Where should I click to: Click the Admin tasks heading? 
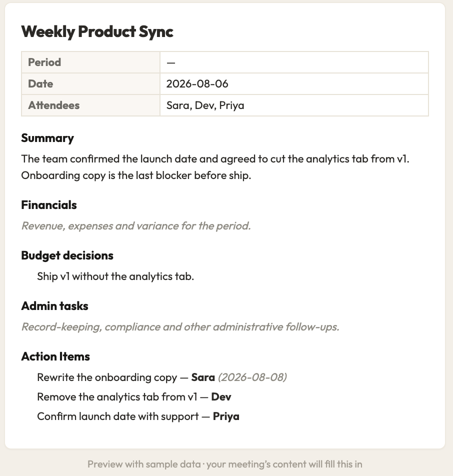click(x=54, y=306)
